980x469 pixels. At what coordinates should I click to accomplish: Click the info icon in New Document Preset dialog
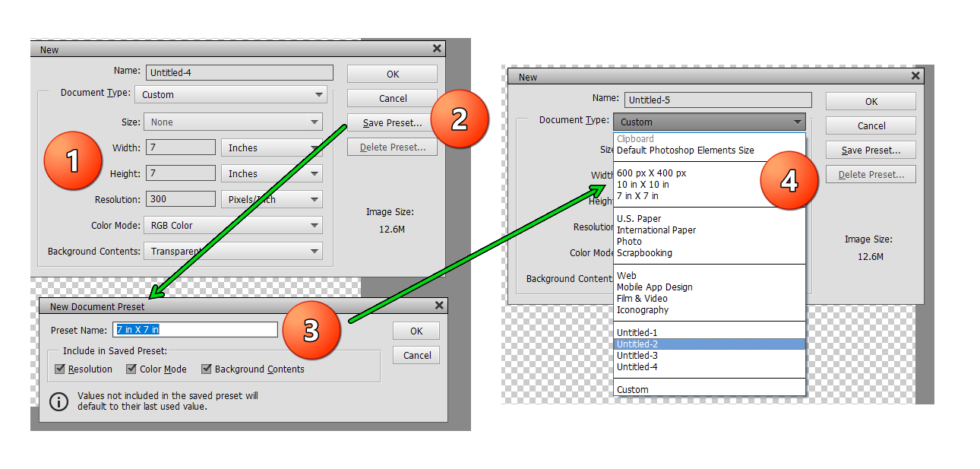(x=59, y=401)
